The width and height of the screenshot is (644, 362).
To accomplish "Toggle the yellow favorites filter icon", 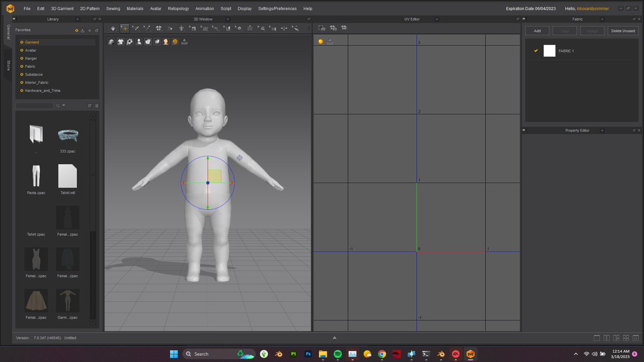I will (x=77, y=31).
